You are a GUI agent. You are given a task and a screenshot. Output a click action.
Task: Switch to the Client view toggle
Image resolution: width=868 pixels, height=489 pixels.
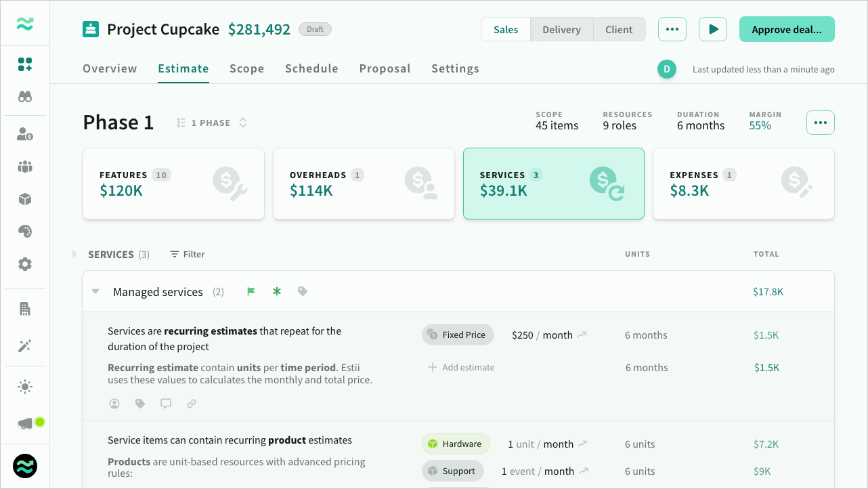tap(619, 30)
